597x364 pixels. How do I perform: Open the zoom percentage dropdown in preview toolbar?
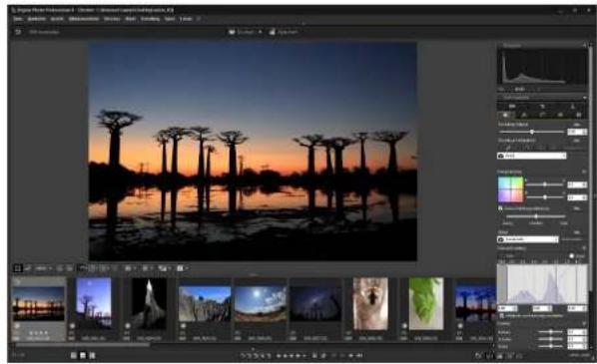(43, 268)
